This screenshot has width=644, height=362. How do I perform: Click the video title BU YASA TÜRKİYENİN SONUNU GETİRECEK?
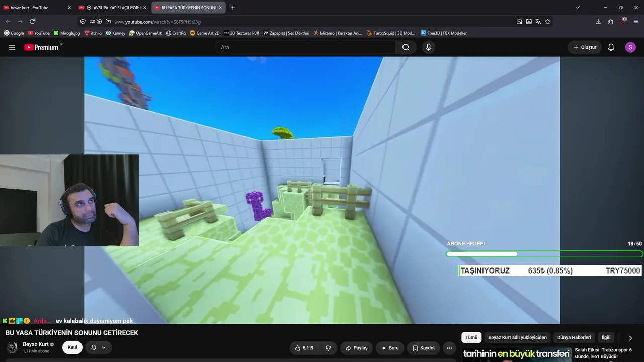click(72, 333)
